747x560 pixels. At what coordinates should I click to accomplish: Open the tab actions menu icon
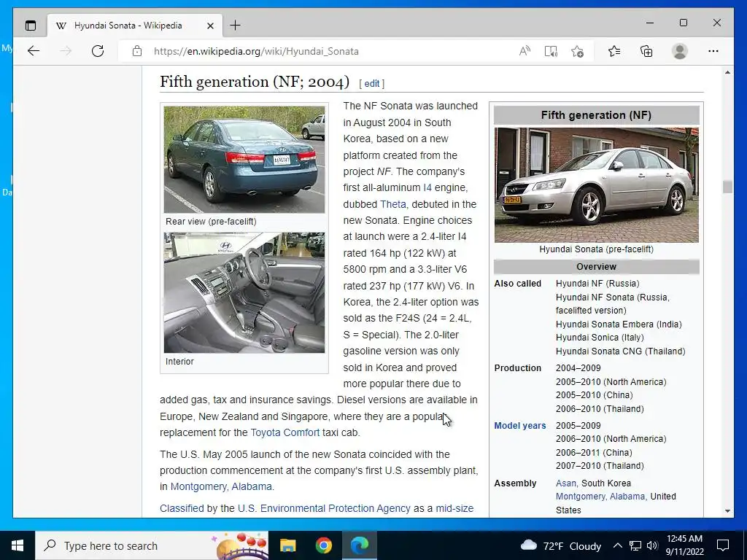31,26
